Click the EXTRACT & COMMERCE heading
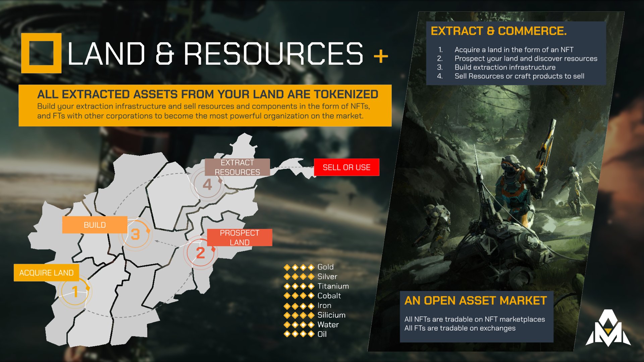This screenshot has width=644, height=362. click(x=499, y=31)
